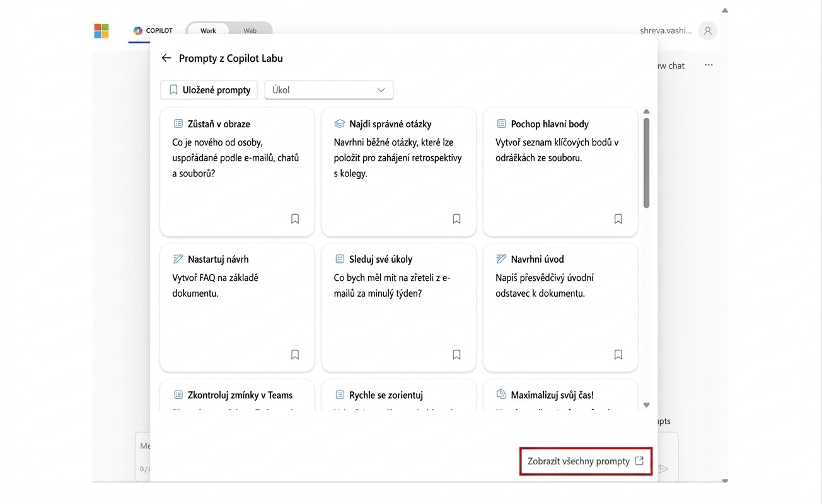Switch to the Web tab
This screenshot has width=822, height=504.
pyautogui.click(x=250, y=30)
